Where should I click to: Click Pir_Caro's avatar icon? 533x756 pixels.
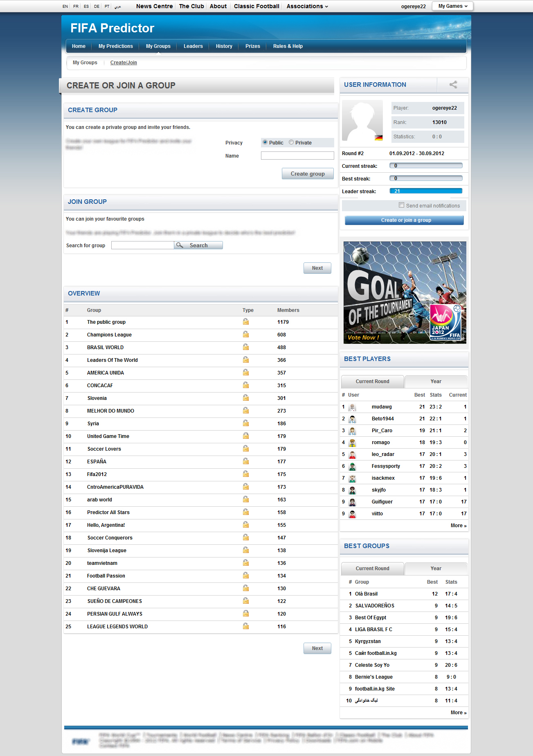pos(352,431)
